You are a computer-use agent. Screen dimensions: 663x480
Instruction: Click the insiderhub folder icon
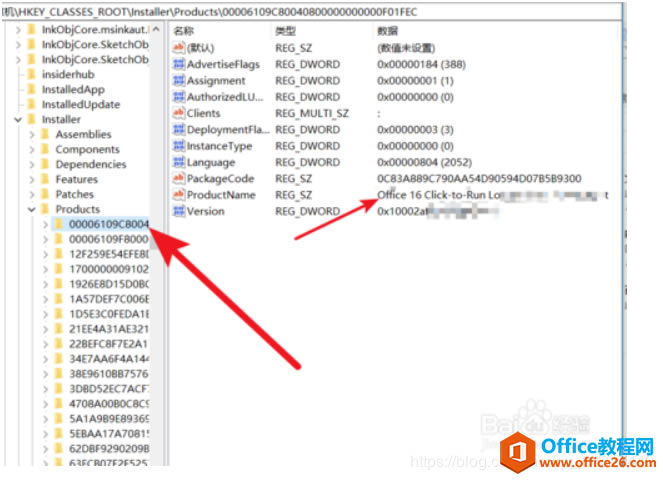coord(31,74)
